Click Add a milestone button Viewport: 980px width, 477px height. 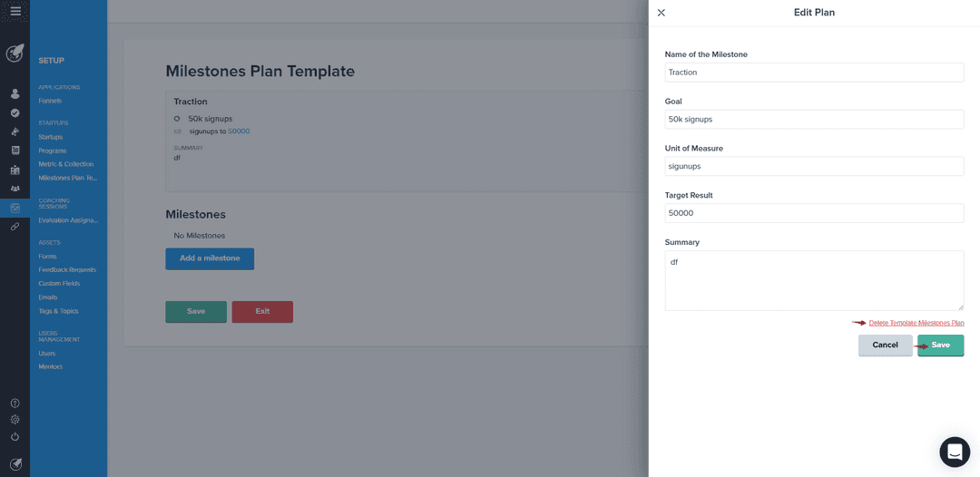click(x=210, y=258)
